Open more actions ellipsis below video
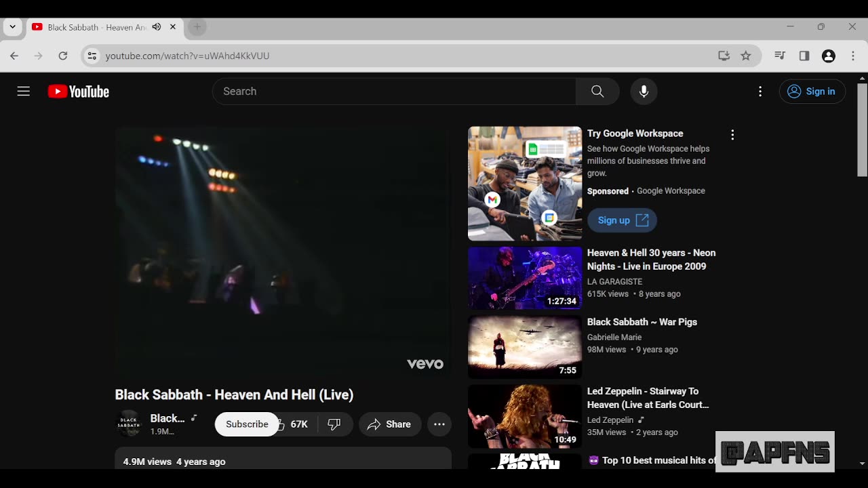 coord(439,424)
